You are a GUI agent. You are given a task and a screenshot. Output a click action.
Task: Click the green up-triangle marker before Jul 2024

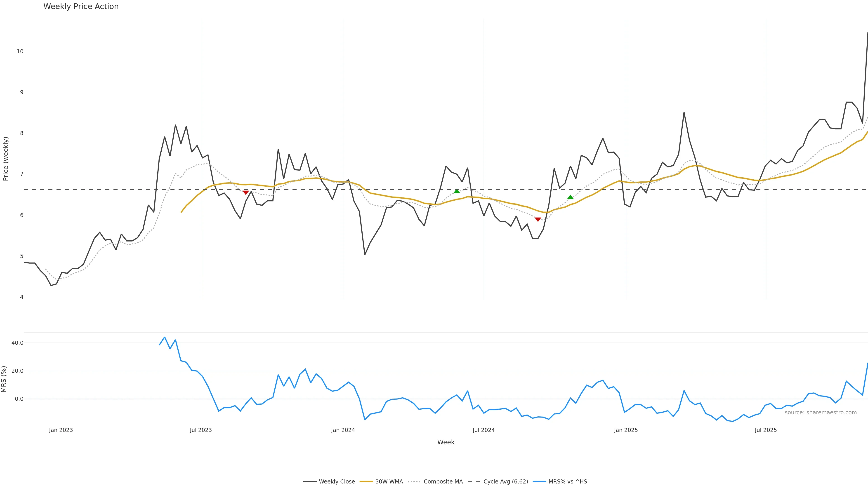[x=457, y=191]
